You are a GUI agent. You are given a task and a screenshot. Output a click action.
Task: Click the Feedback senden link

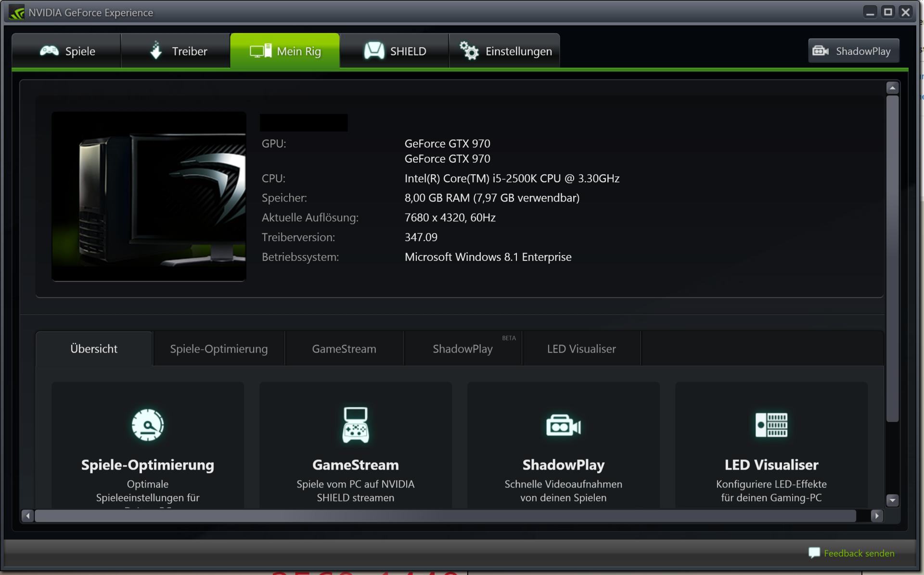859,553
